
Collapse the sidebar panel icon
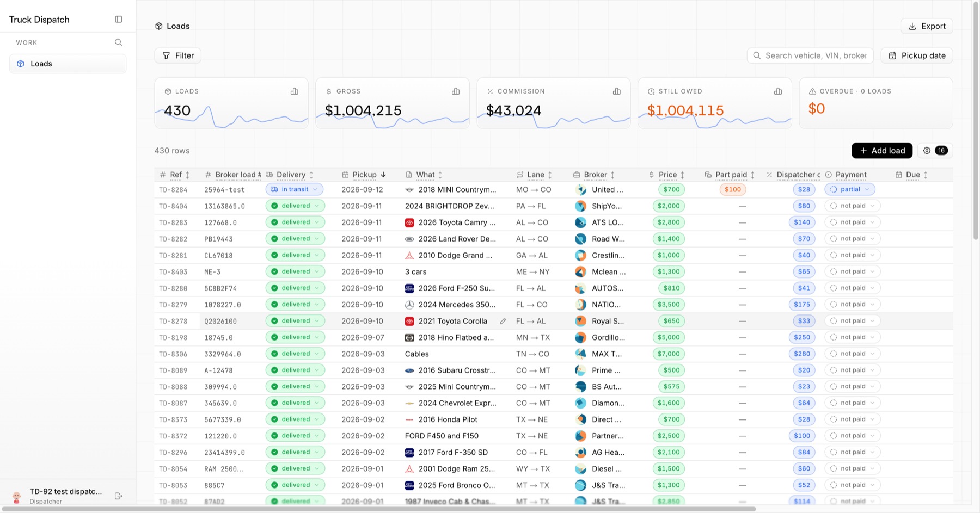119,20
